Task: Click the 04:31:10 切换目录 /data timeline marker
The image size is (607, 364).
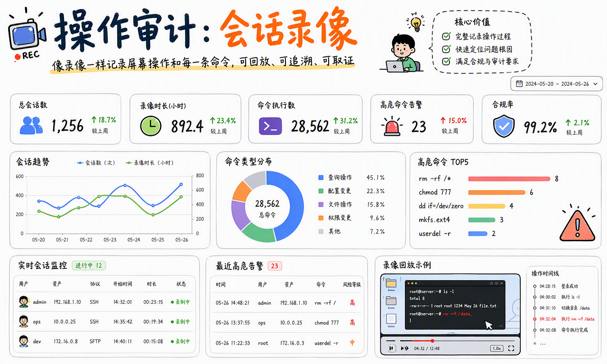Action: click(534, 308)
